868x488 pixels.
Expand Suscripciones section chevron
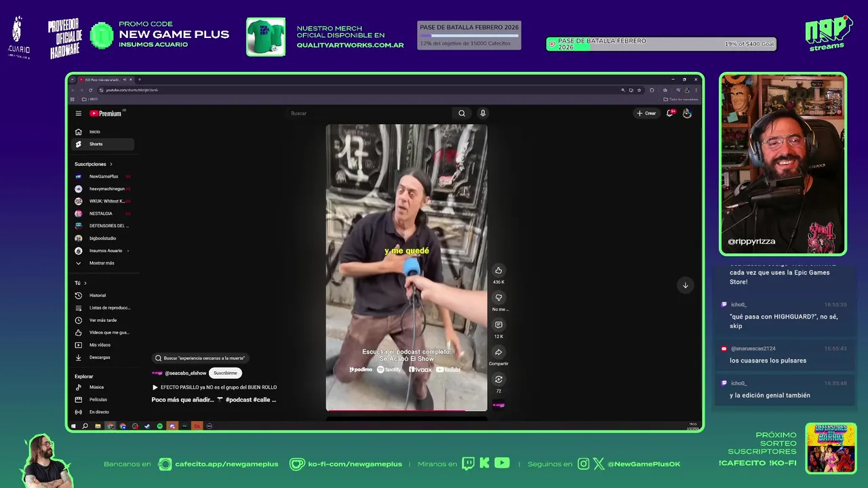111,164
